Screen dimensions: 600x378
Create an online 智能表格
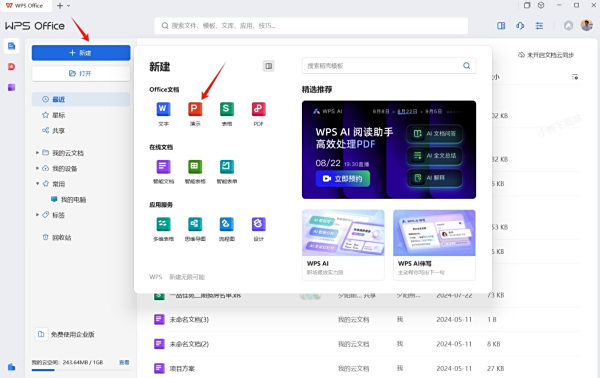coord(195,171)
